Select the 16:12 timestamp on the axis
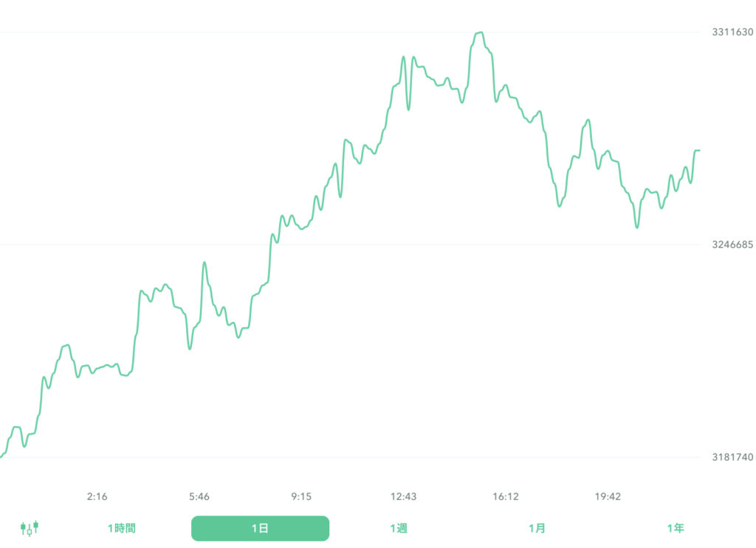This screenshot has width=756, height=548. click(505, 497)
